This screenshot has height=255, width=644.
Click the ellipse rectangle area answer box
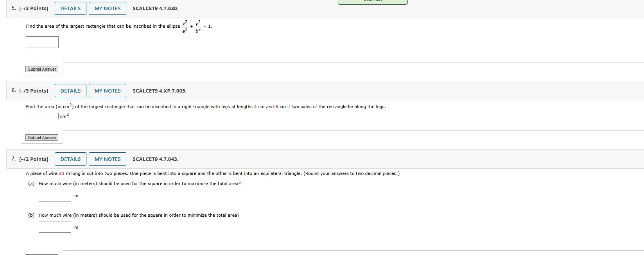(x=42, y=42)
